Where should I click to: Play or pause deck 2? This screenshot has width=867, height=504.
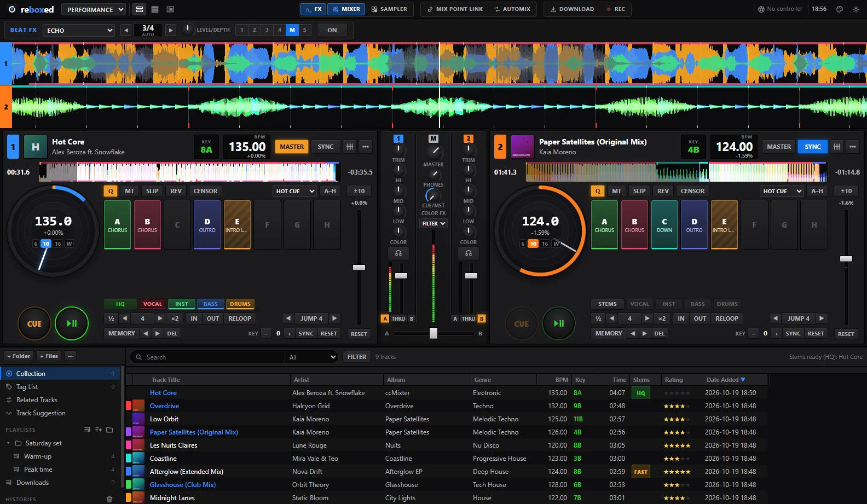(559, 323)
